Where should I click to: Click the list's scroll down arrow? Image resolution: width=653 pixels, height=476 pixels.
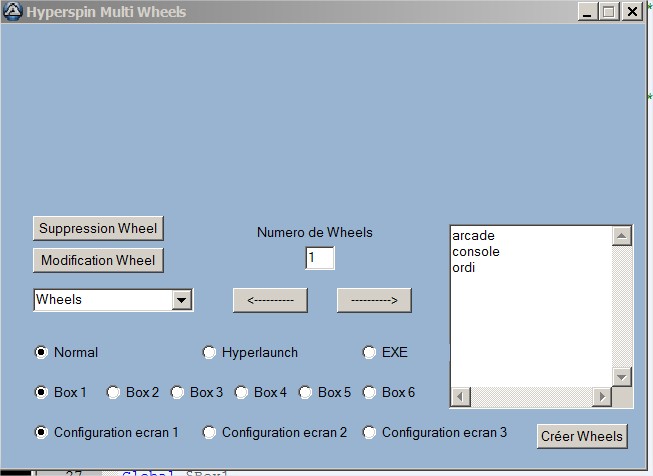[x=621, y=377]
